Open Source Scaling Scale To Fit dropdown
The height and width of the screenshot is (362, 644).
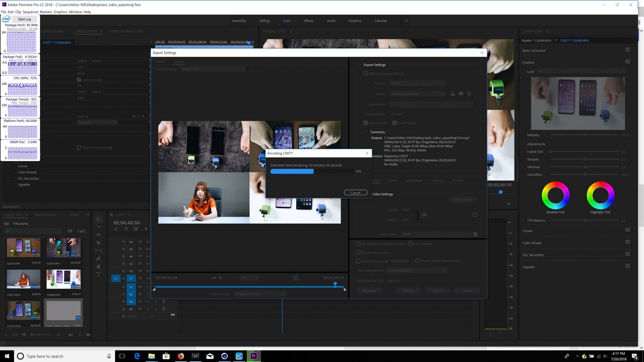[x=213, y=69]
